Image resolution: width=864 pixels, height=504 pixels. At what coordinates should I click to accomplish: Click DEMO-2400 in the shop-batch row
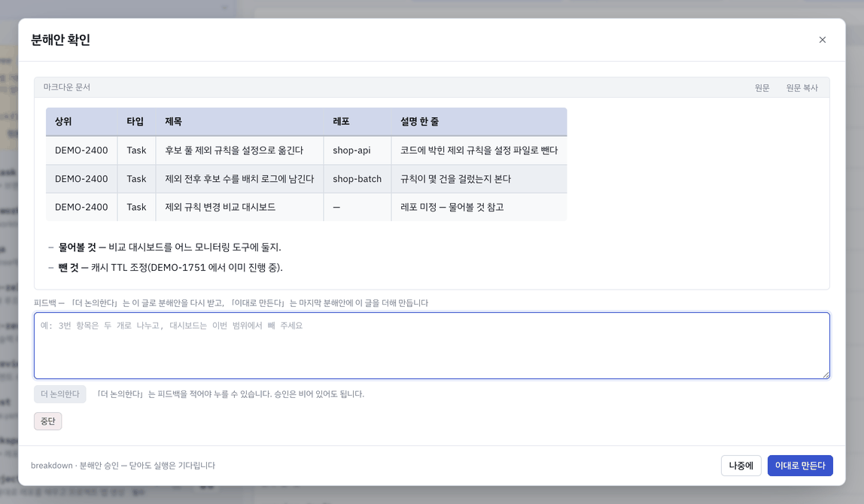(81, 179)
